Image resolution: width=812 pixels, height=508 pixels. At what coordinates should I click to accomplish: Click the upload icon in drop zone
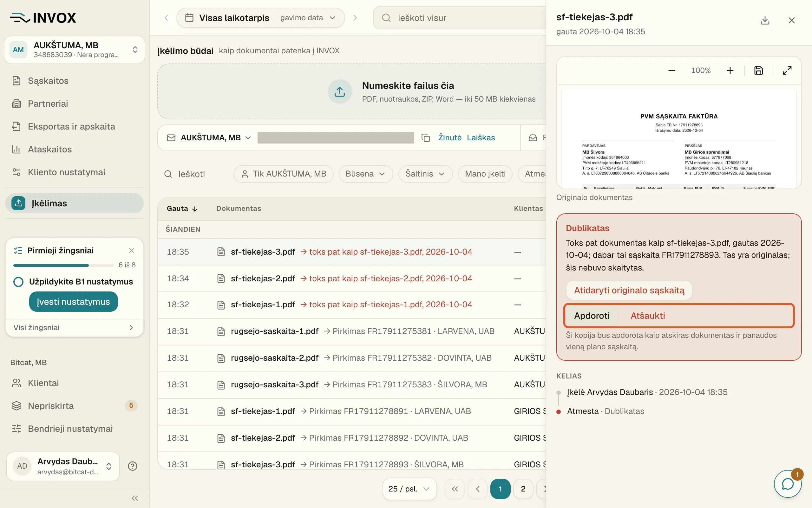pyautogui.click(x=340, y=91)
